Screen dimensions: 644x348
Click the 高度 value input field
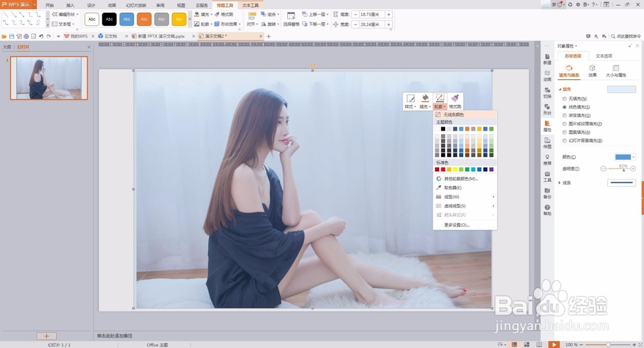click(372, 14)
